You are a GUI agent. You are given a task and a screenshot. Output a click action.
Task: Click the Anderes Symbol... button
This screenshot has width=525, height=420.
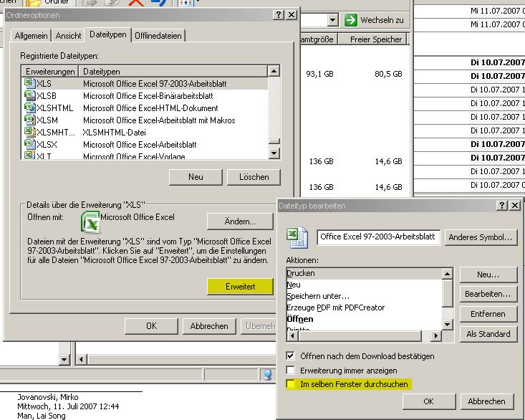481,237
